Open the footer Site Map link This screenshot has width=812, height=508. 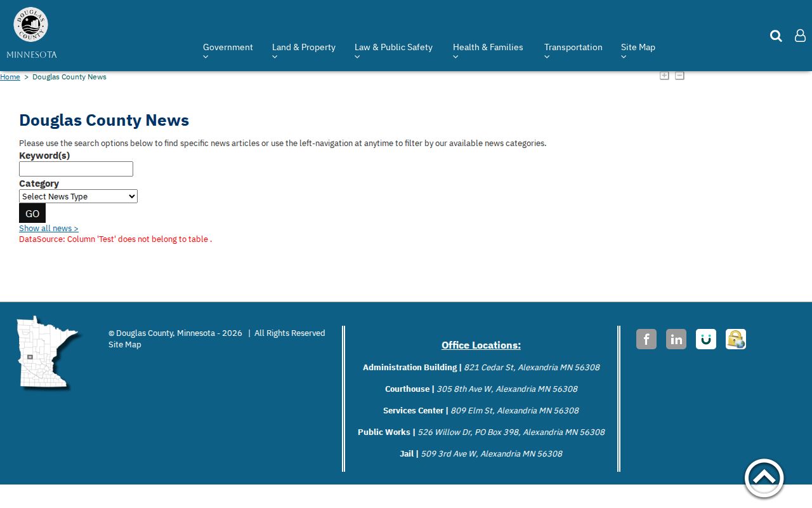pos(125,345)
